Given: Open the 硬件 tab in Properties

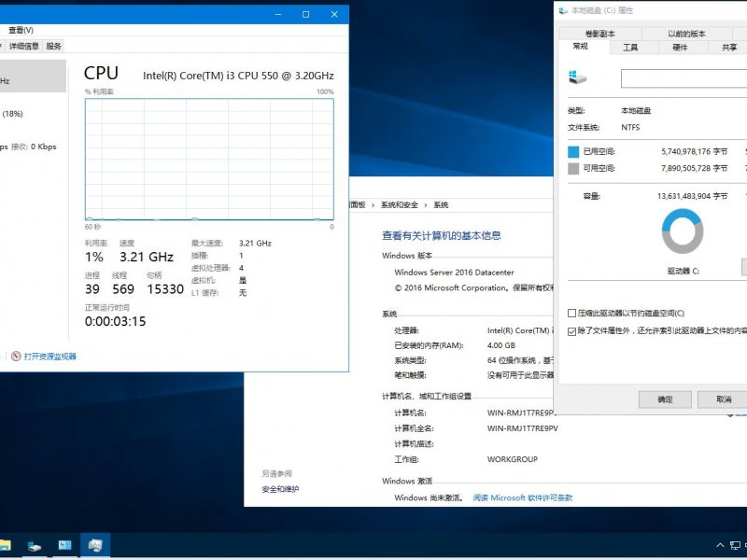Looking at the screenshot, I should pos(681,48).
